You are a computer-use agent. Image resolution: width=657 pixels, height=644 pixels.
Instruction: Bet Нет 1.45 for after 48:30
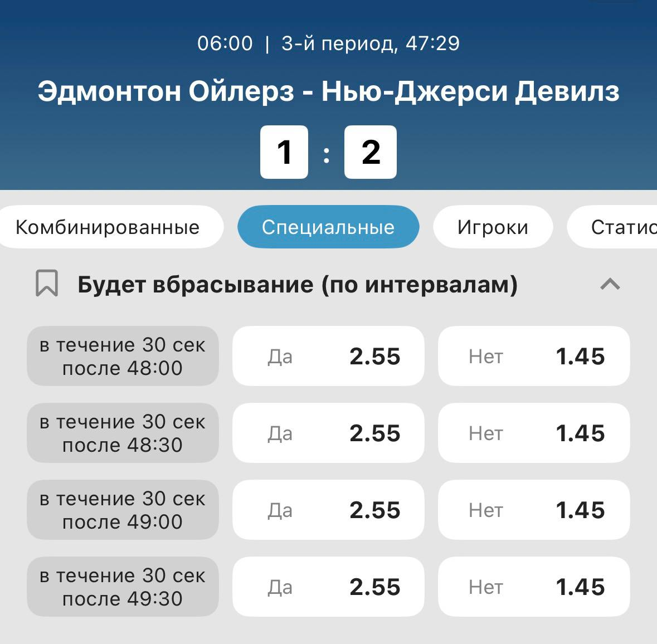[x=534, y=433]
